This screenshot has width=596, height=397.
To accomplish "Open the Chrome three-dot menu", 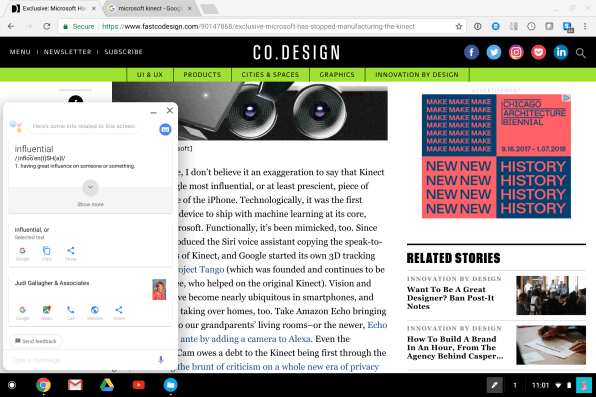I will tap(585, 26).
